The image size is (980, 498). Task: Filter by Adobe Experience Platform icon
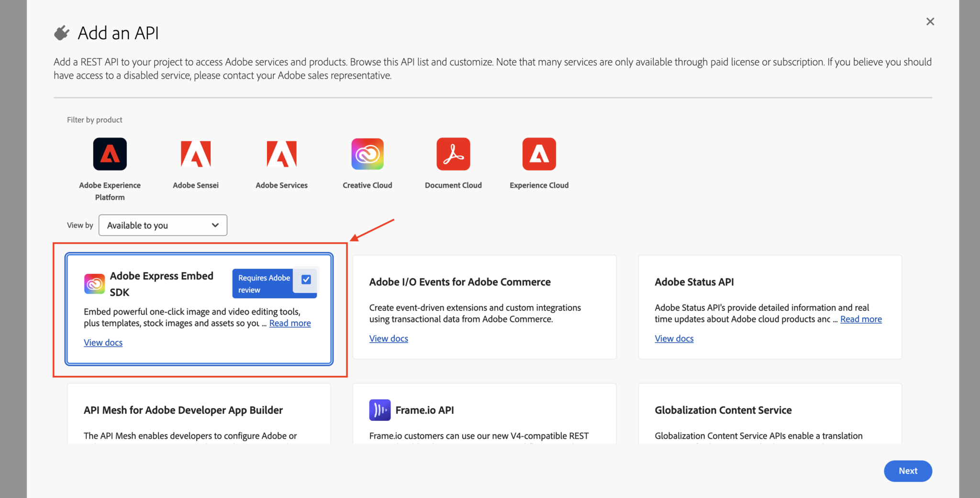pyautogui.click(x=110, y=154)
